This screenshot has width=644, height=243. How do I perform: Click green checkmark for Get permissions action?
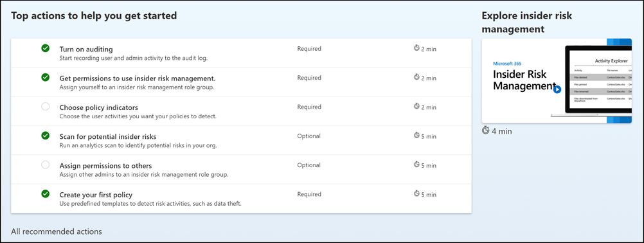[45, 77]
